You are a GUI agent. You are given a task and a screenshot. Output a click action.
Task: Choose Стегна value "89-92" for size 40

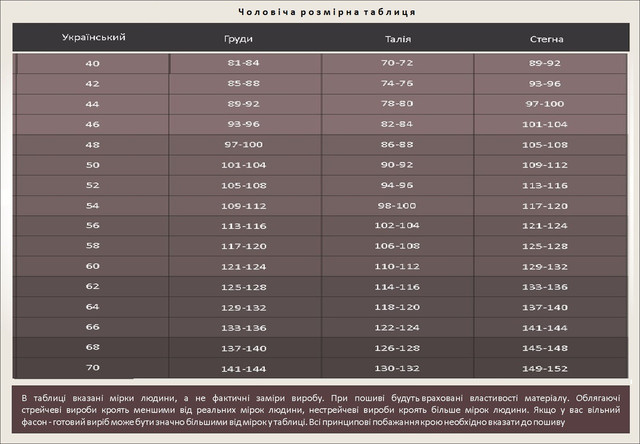(x=545, y=63)
